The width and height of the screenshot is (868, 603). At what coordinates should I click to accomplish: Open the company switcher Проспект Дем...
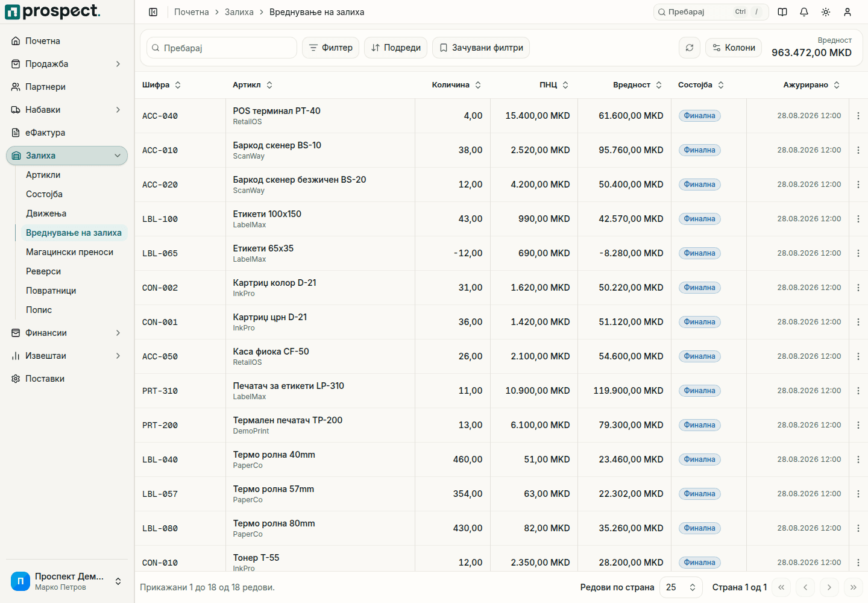[x=67, y=581]
